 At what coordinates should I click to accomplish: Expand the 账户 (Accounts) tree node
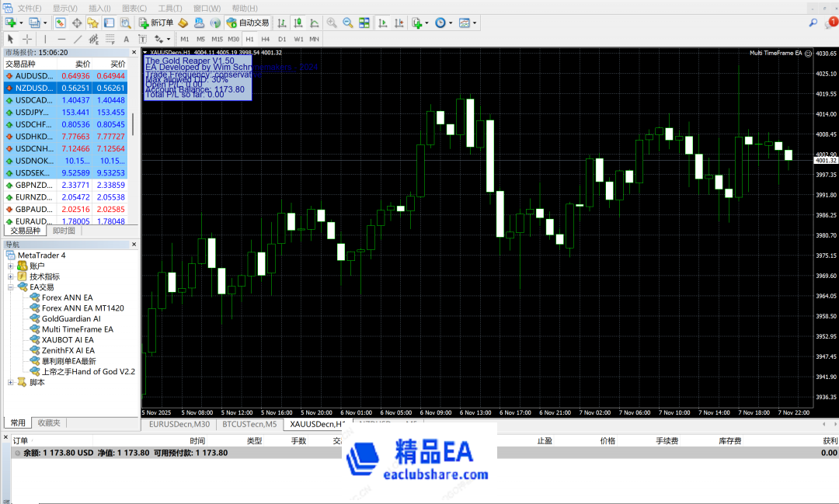click(11, 266)
